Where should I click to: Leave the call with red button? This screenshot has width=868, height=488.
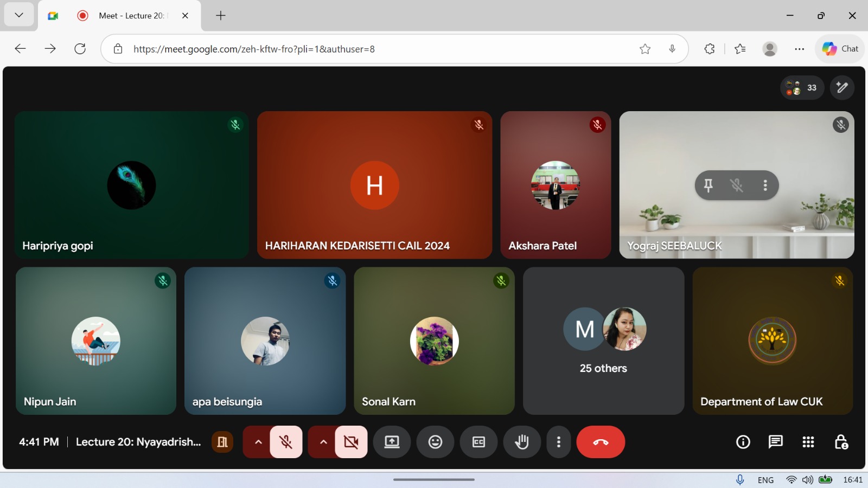pyautogui.click(x=601, y=442)
